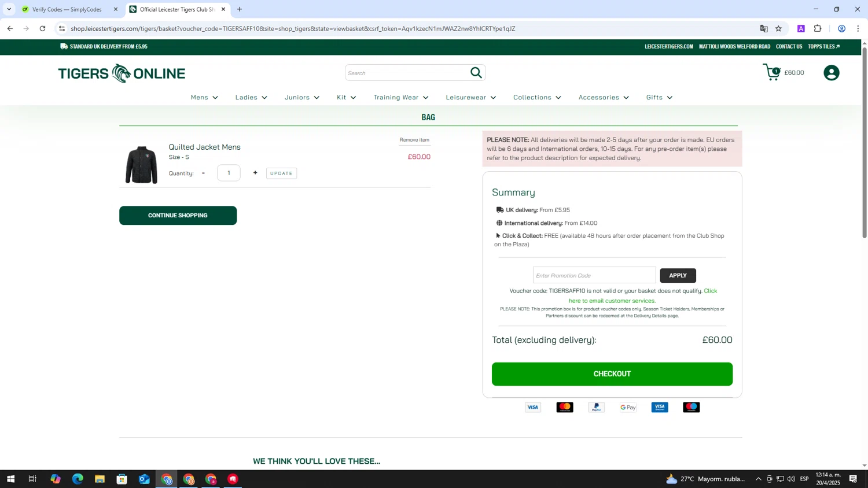Click Quilted Jacket Mens product title
868x488 pixels.
pos(204,147)
